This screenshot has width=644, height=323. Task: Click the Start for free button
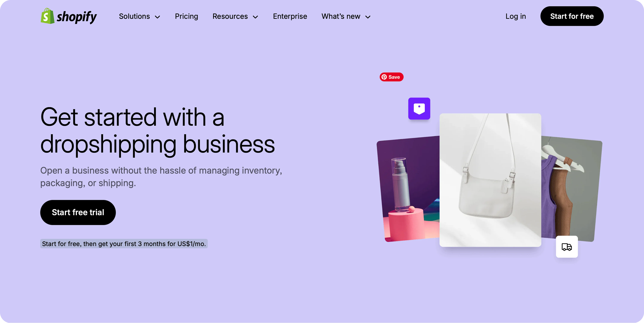coord(572,16)
